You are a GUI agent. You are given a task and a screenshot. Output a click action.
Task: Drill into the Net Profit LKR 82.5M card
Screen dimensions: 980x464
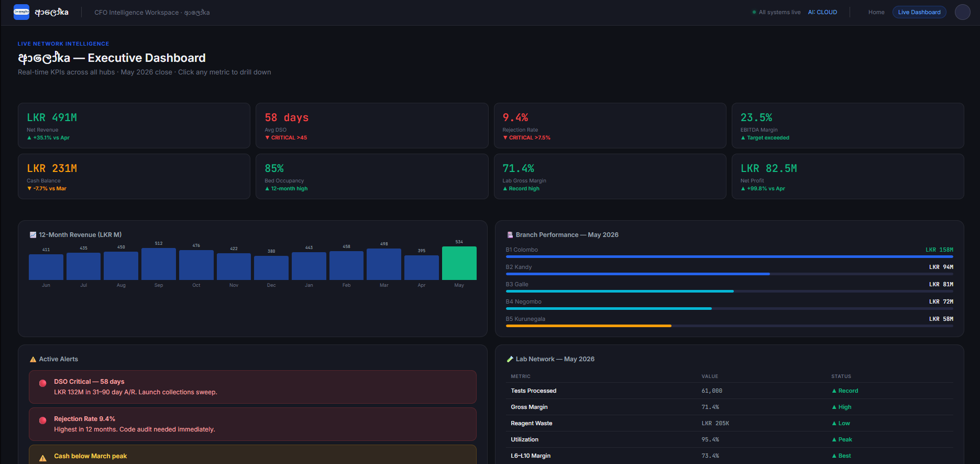[x=847, y=176]
